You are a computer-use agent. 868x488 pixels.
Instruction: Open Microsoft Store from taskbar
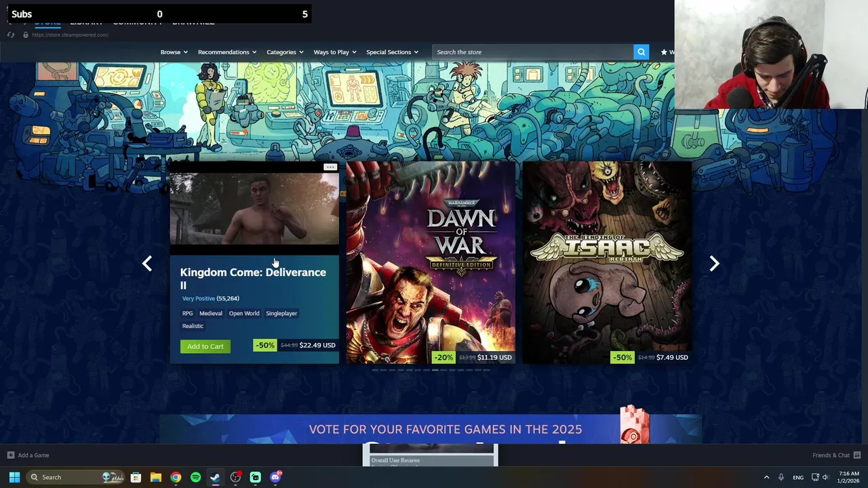point(136,477)
